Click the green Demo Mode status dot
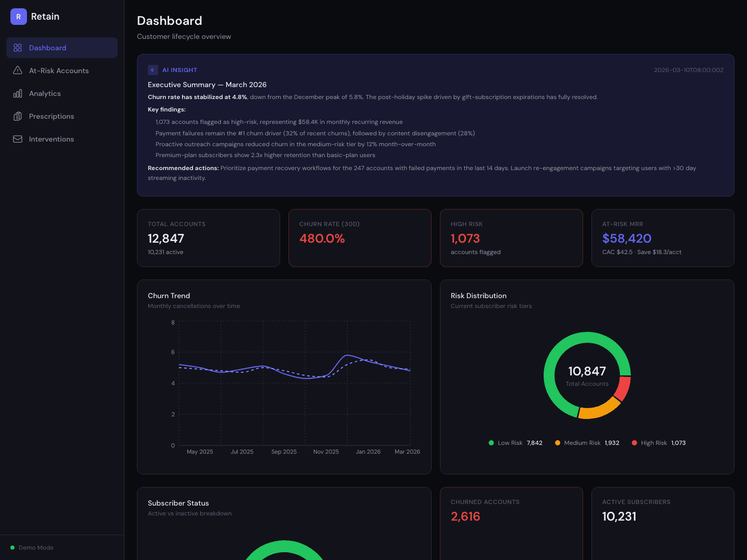Image resolution: width=747 pixels, height=560 pixels. pyautogui.click(x=12, y=548)
